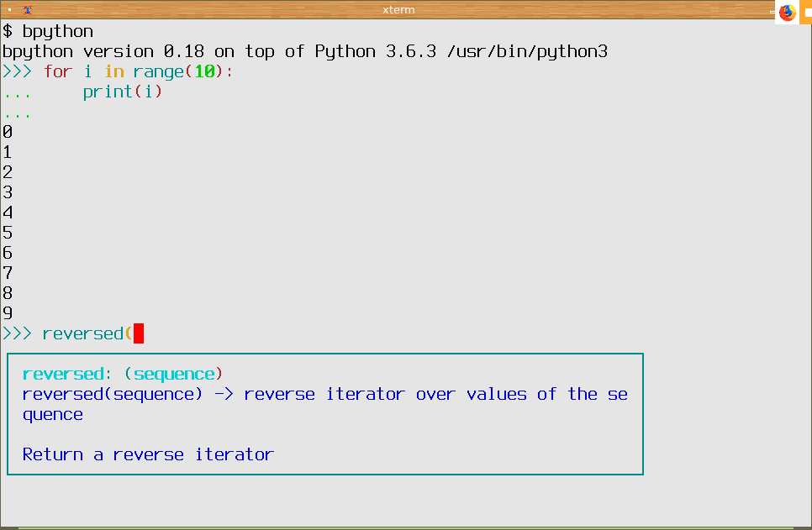The height and width of the screenshot is (530, 812).
Task: Click the 'reversed(' text at the prompt
Action: (x=87, y=333)
